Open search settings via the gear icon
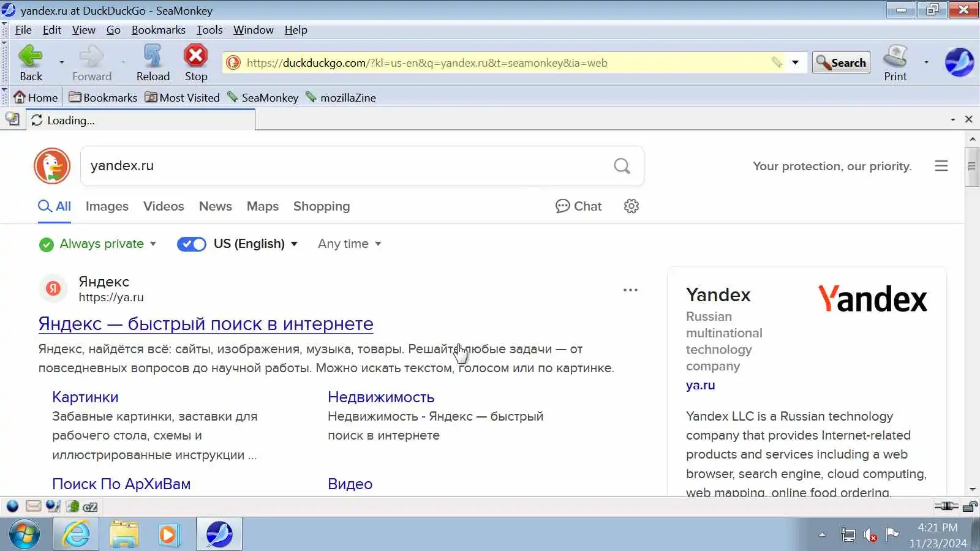 tap(631, 206)
